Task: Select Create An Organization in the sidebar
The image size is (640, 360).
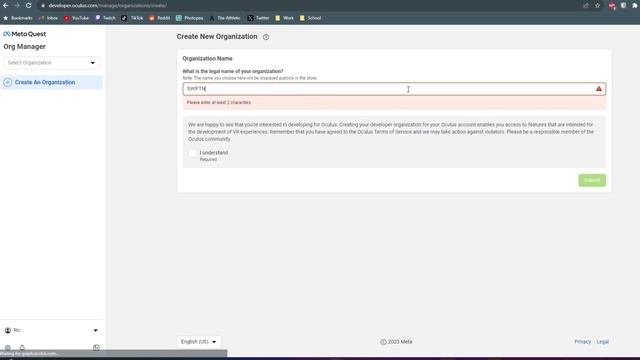Action: [x=51, y=82]
